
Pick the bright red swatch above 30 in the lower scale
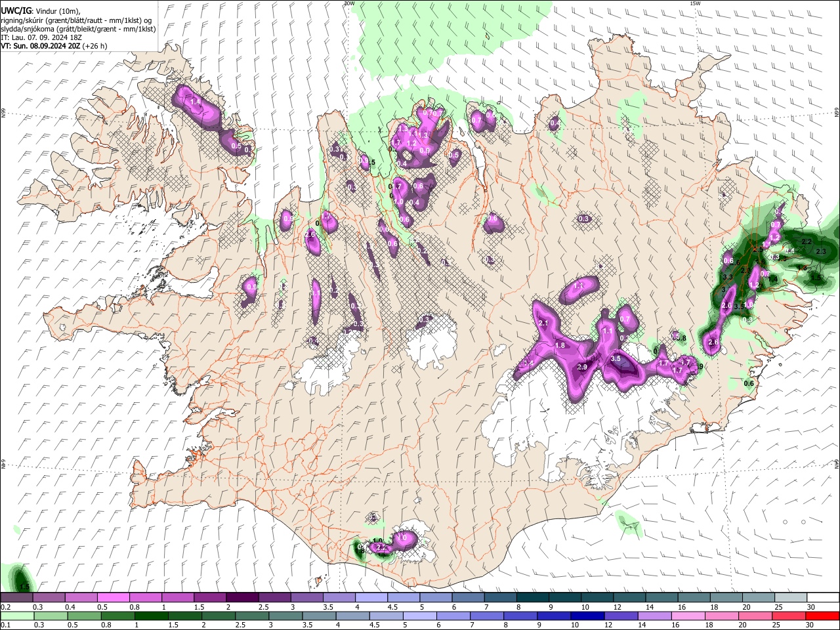coord(822,616)
